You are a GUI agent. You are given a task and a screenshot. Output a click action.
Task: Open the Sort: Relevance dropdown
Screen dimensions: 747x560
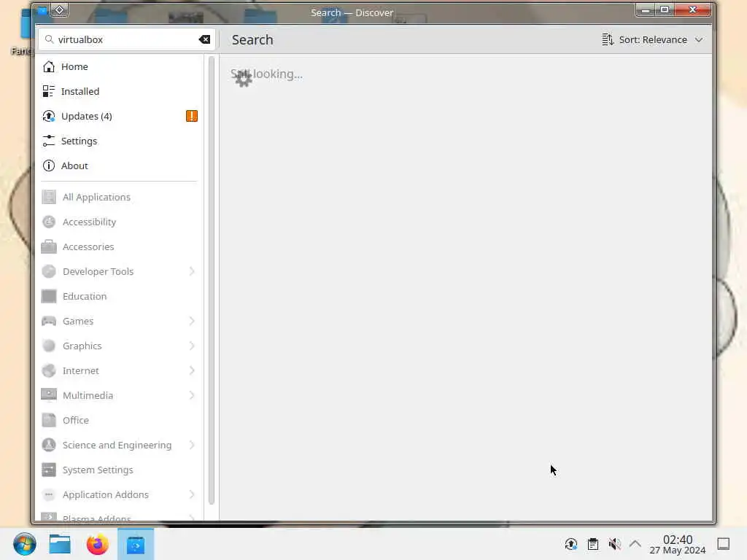pyautogui.click(x=652, y=39)
